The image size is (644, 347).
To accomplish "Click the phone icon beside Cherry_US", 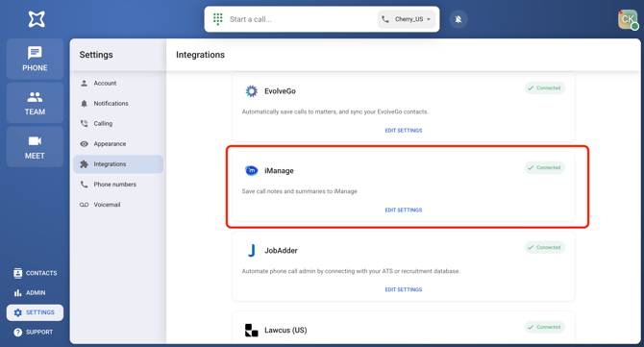I will pos(385,19).
